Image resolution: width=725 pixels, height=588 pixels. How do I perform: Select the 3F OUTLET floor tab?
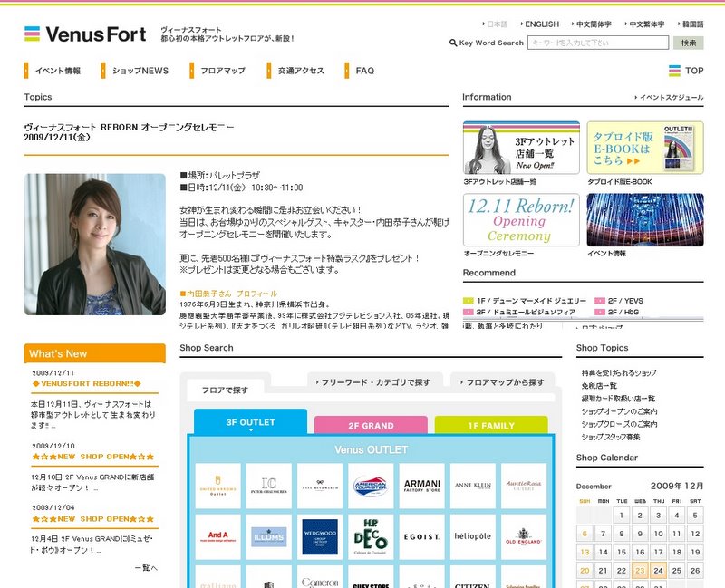click(251, 422)
